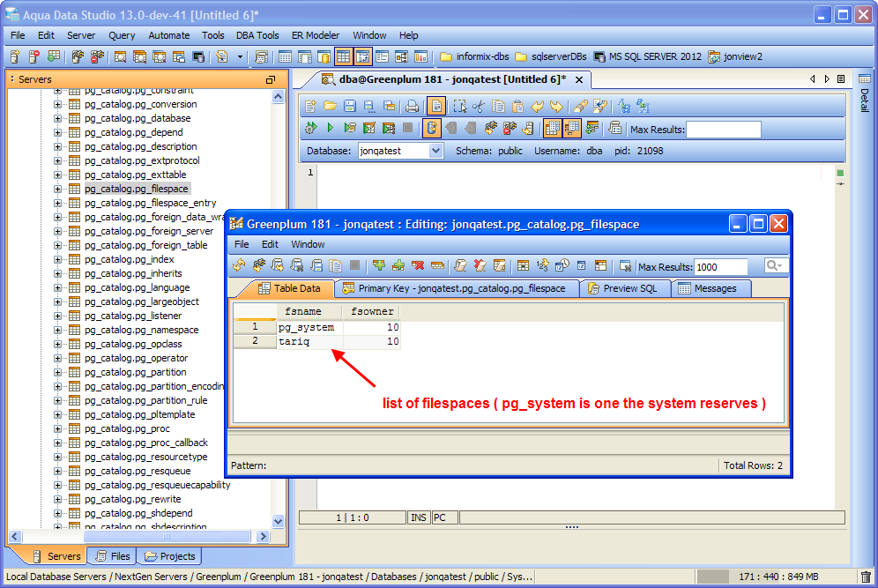
Task: Close the Untitled 6 query tab
Action: point(579,79)
